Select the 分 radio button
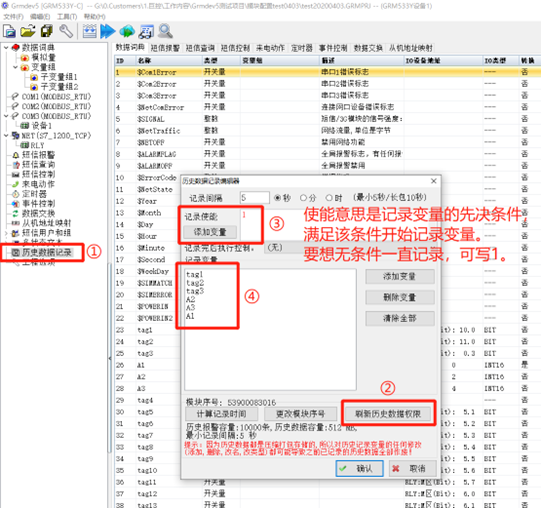This screenshot has width=541, height=508. click(303, 198)
